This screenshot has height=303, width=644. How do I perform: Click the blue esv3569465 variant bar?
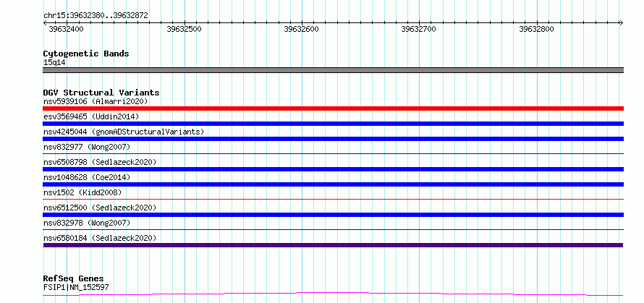click(333, 124)
